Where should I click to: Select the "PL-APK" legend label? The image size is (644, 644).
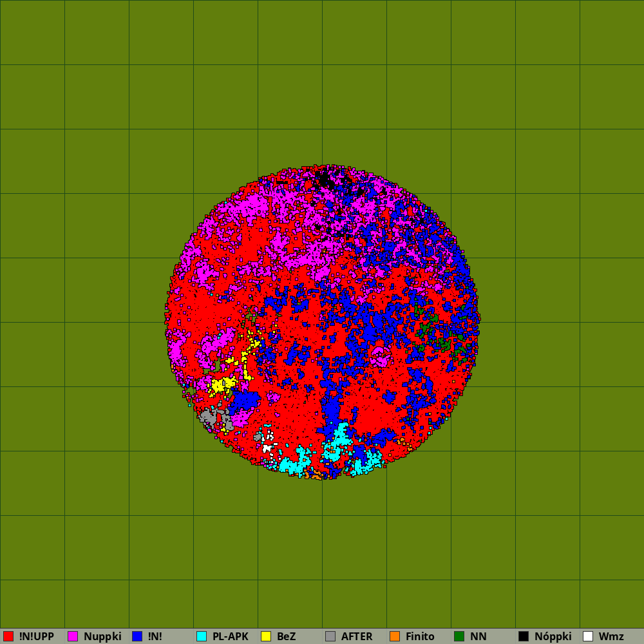(231, 636)
